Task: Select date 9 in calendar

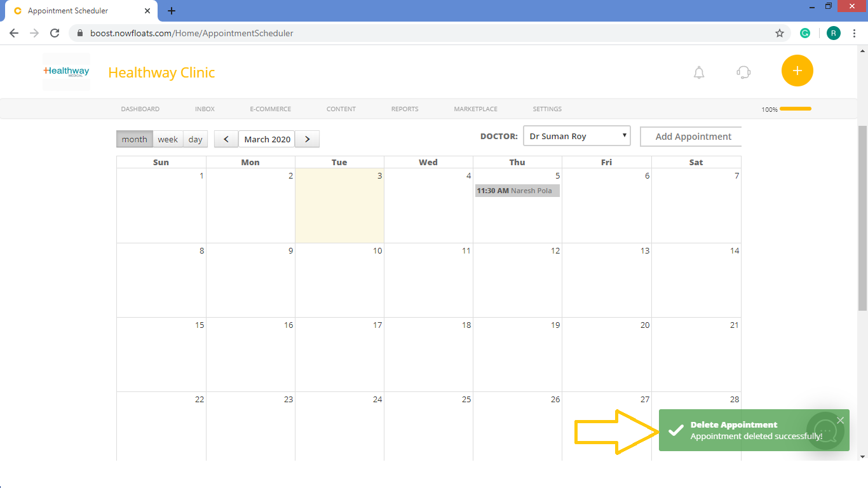Action: 291,251
